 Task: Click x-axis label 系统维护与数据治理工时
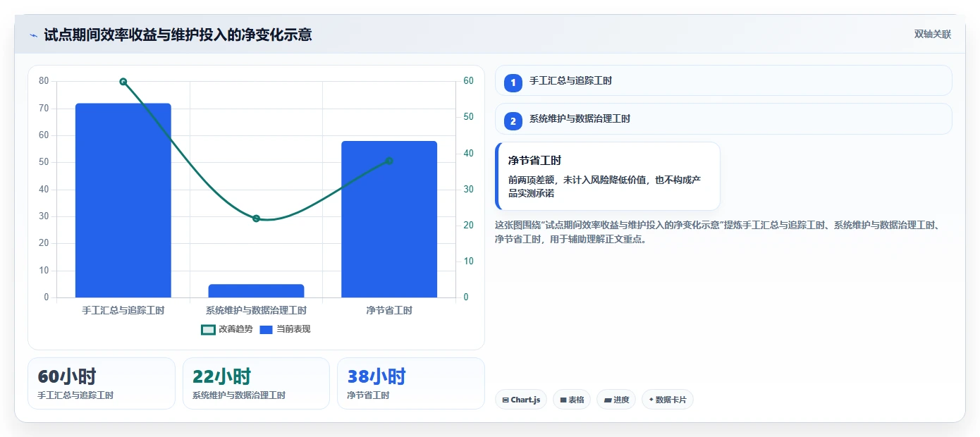[x=256, y=310]
